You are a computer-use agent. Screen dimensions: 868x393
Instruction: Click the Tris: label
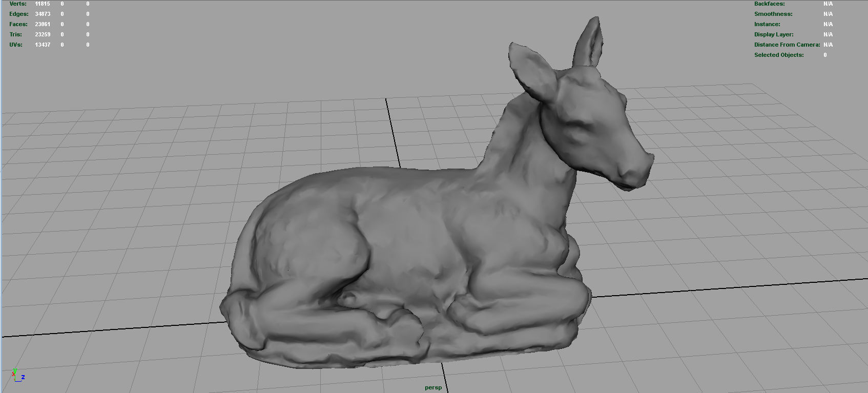click(x=16, y=34)
